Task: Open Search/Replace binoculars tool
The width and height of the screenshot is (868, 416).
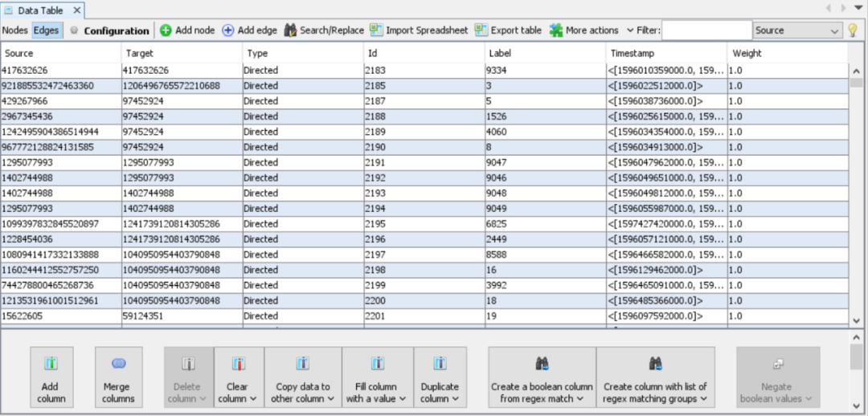Action: click(290, 31)
